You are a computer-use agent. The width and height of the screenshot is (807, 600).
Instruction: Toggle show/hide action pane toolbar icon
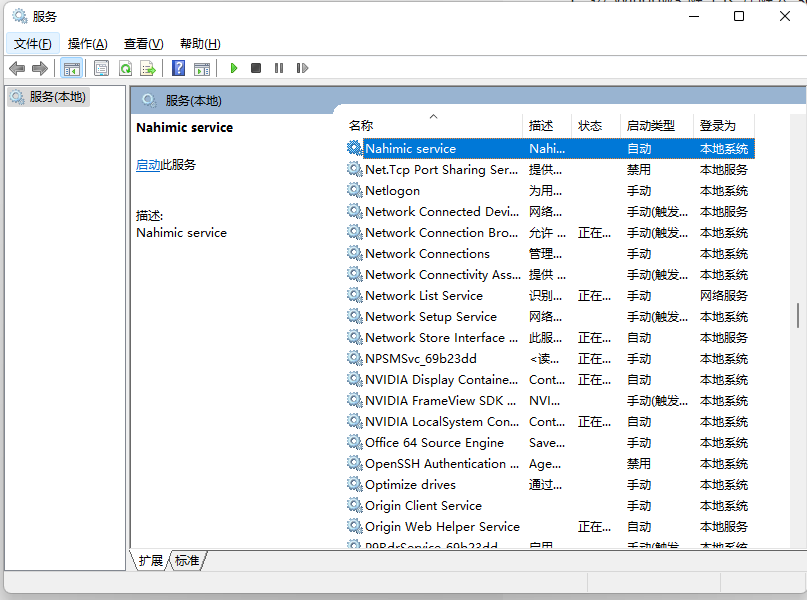pyautogui.click(x=202, y=68)
